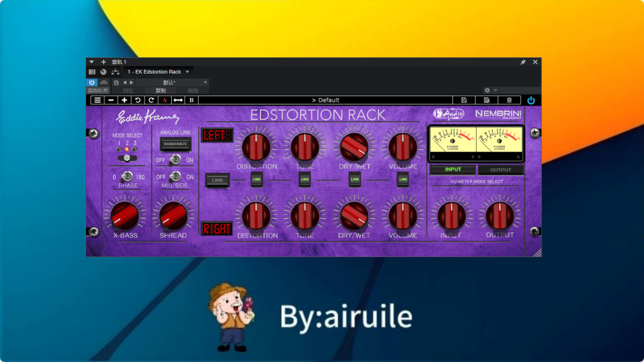Pin the plugin window
The height and width of the screenshot is (362, 644).
point(523,62)
